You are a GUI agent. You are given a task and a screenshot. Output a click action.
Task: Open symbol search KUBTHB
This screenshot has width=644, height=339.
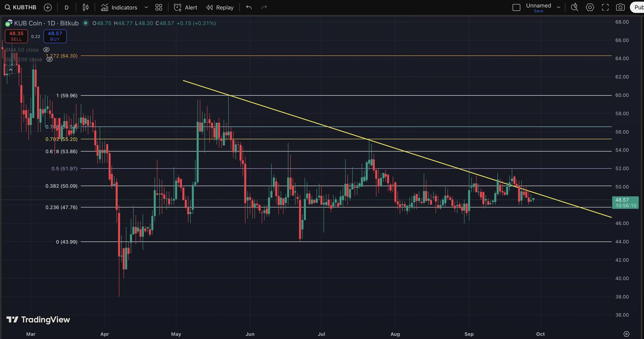coord(20,7)
